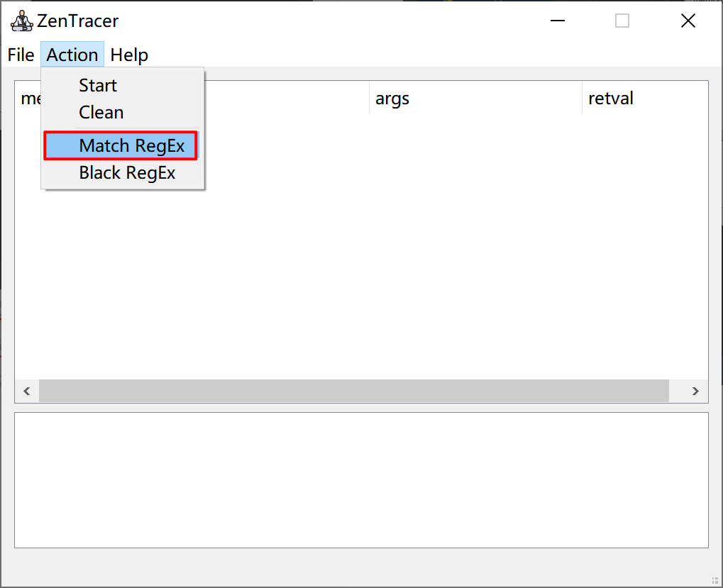Select the Match RegEx menu entry
723x588 pixels.
coord(121,145)
